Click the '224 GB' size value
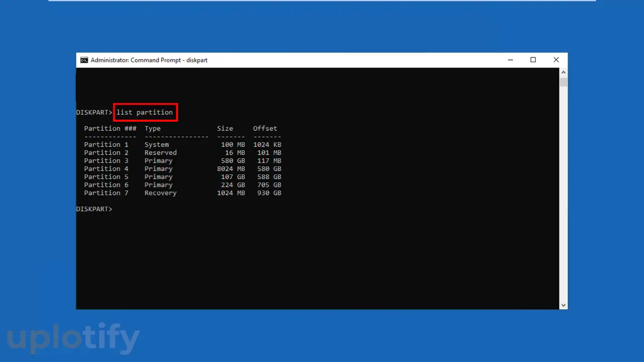 pyautogui.click(x=233, y=185)
